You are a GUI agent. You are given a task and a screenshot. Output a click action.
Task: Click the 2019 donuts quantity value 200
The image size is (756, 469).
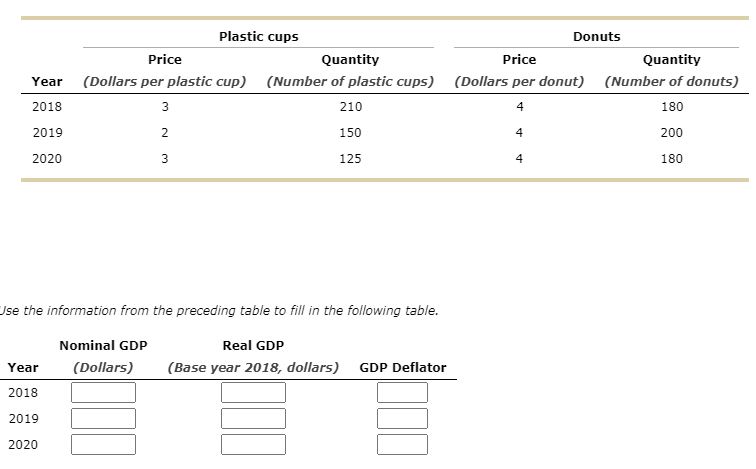point(672,133)
